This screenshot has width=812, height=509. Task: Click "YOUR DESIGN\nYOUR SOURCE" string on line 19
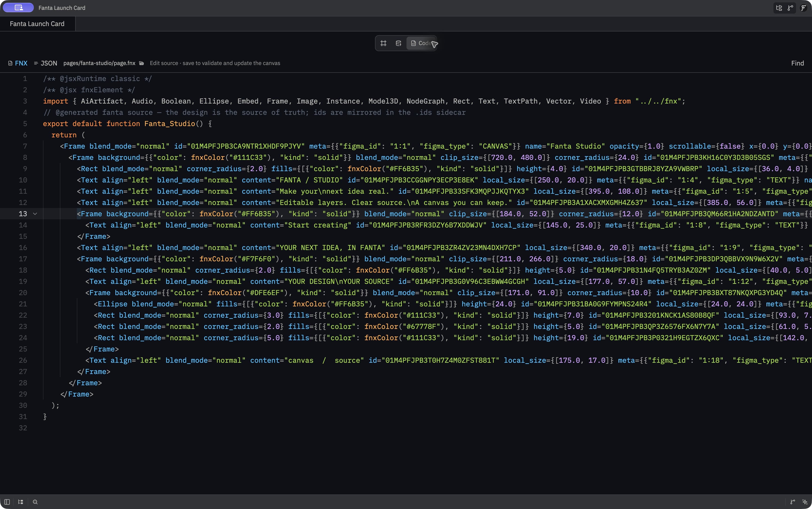tap(339, 281)
